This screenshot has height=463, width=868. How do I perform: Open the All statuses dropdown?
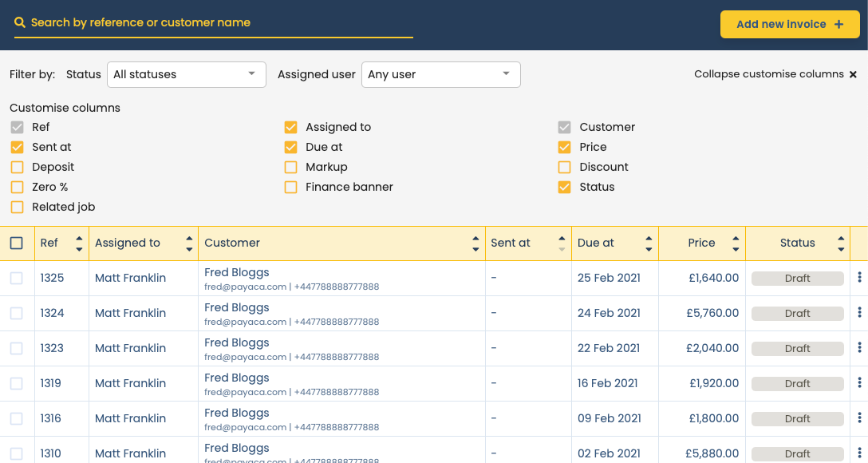click(x=186, y=74)
